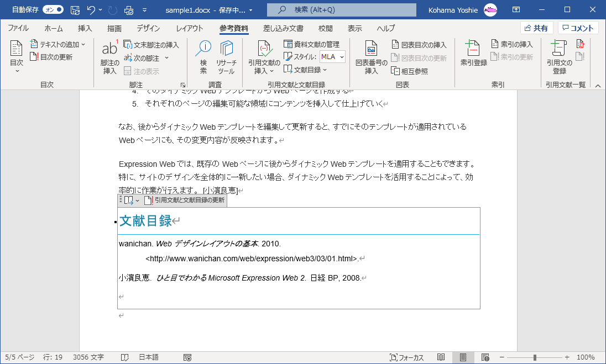Expand the 次の脚注 dropdown arrow
The height and width of the screenshot is (364, 606).
167,58
